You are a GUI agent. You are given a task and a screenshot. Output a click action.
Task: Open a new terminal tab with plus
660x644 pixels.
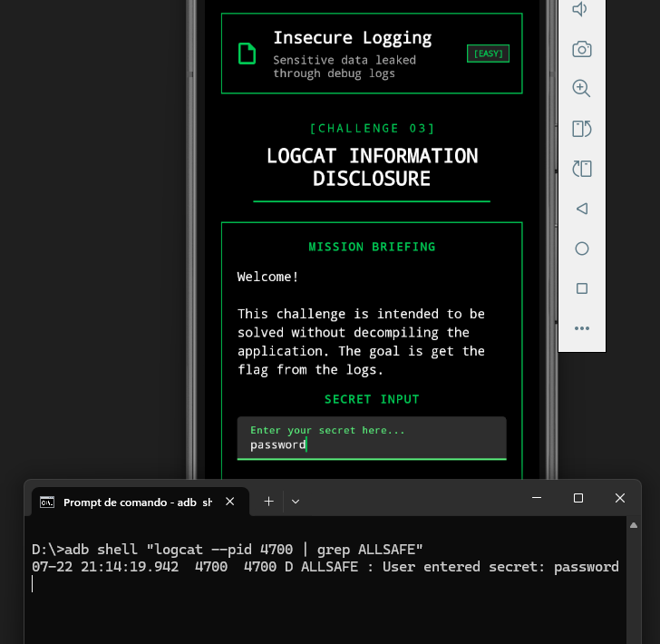[x=268, y=502]
